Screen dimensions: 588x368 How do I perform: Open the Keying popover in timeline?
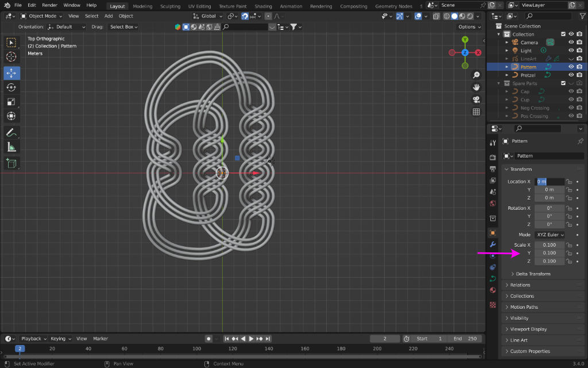60,339
